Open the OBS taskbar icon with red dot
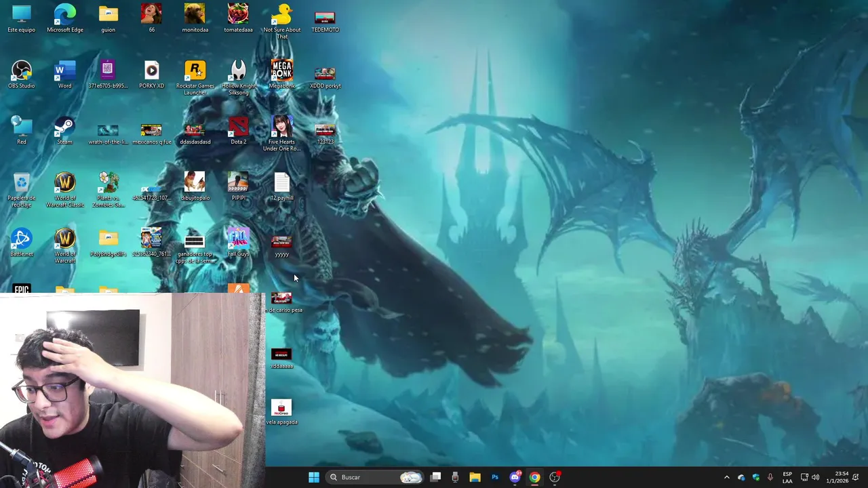The image size is (868, 488). click(x=555, y=477)
